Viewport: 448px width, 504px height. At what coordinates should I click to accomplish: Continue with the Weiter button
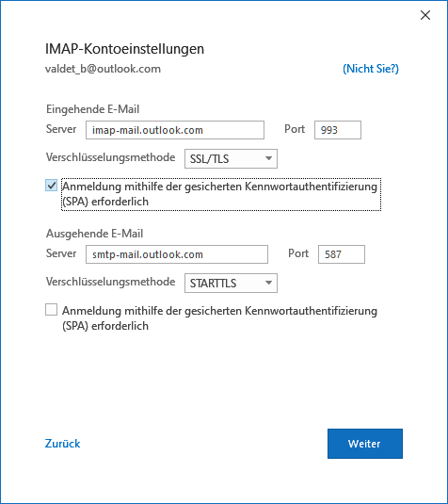[x=365, y=444]
